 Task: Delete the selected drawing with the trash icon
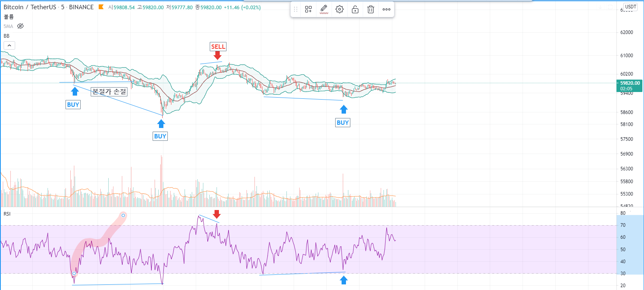click(371, 10)
